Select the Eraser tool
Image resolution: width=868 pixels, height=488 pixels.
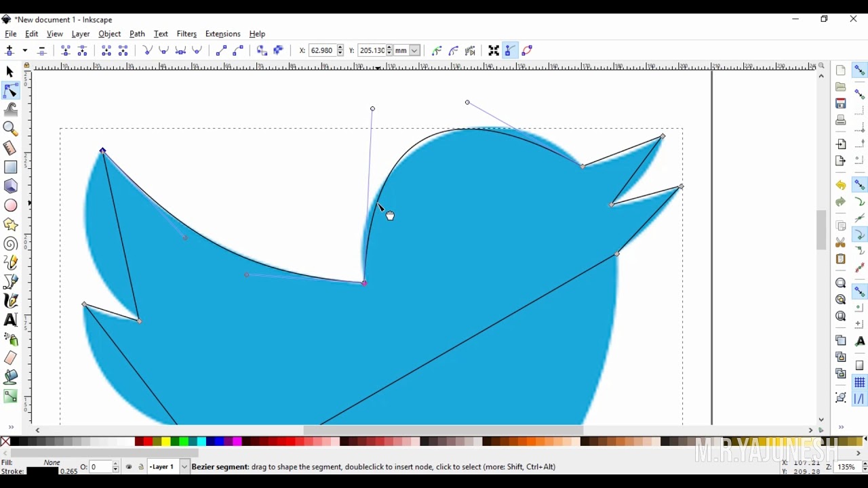pos(10,358)
